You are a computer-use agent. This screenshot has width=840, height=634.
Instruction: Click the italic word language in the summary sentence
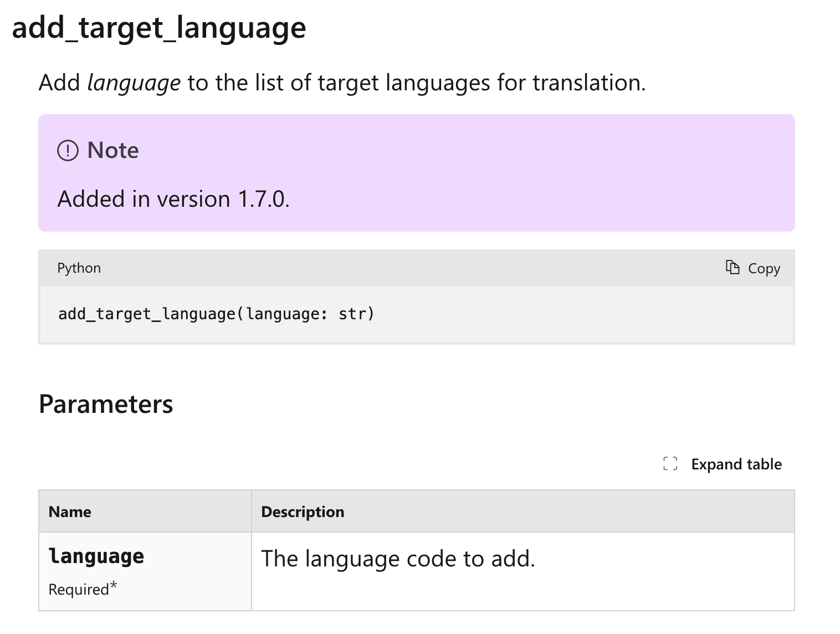134,83
